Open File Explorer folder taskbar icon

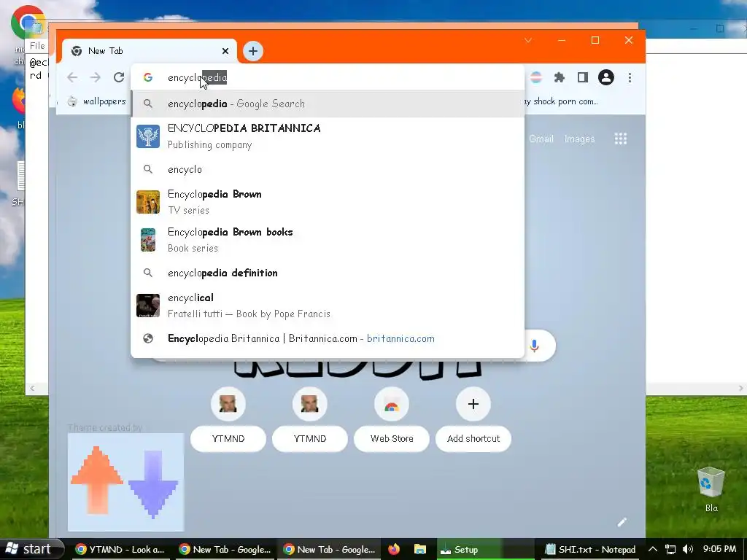419,550
